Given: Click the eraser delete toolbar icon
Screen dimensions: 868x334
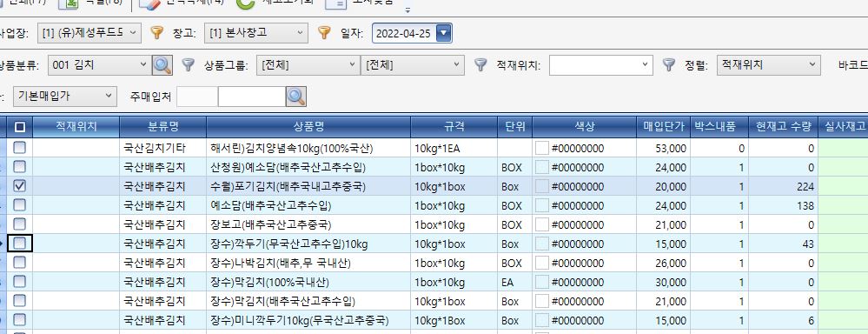Looking at the screenshot, I should (149, 3).
